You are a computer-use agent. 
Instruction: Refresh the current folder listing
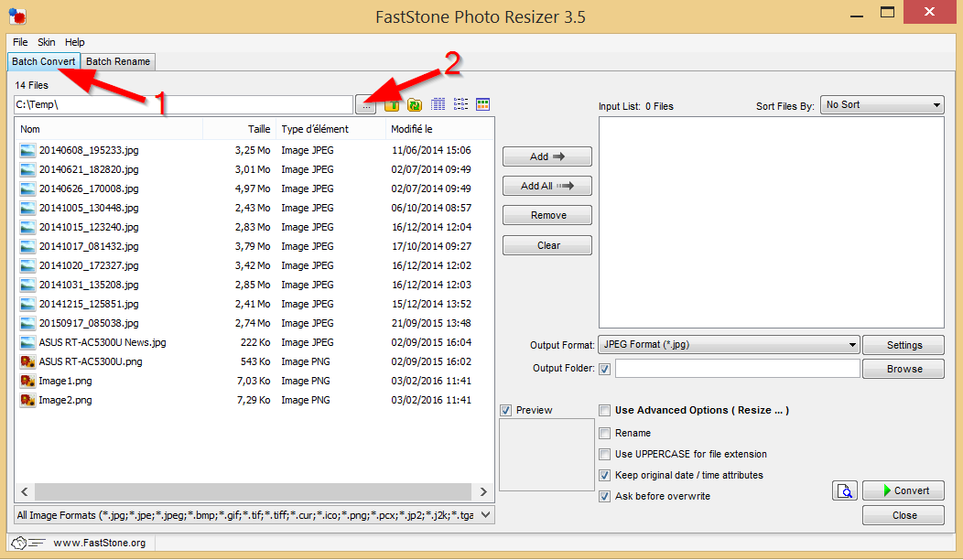(x=415, y=105)
